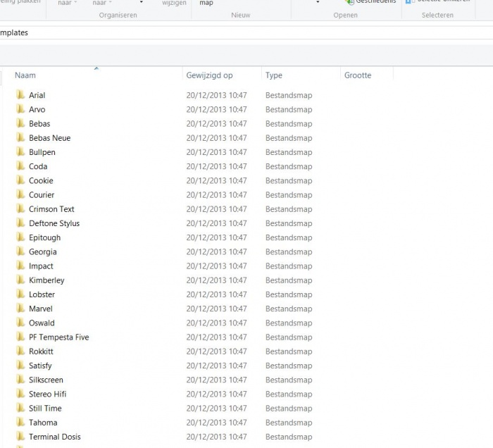Click the Lobster folder icon

coord(20,294)
